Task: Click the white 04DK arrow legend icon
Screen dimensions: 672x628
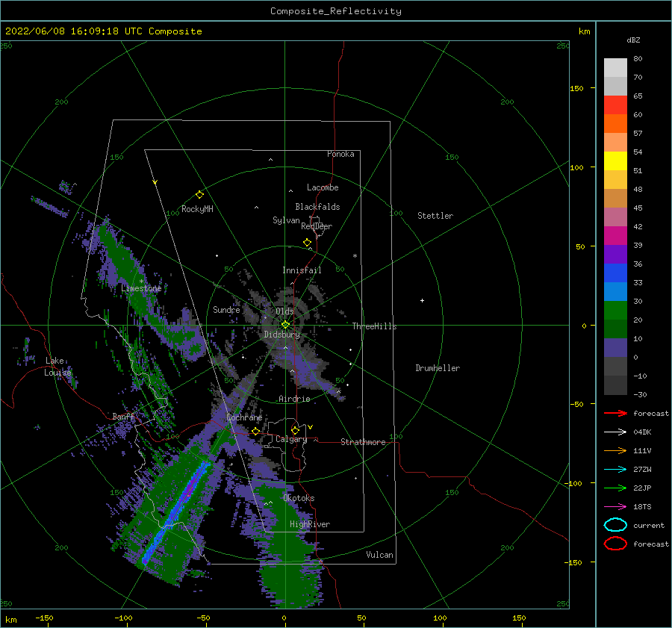Action: 615,432
